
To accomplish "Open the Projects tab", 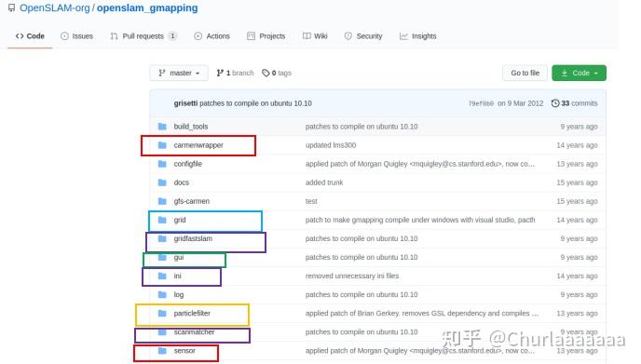I will tap(266, 36).
